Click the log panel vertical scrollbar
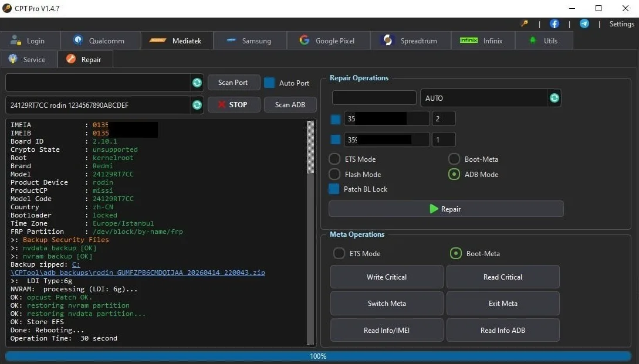This screenshot has height=364, width=639. pyautogui.click(x=310, y=233)
